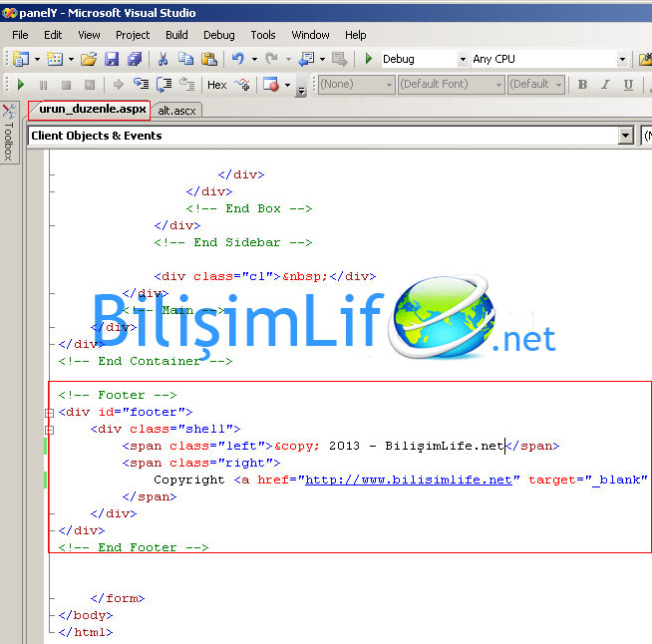
Task: Open dropdown arrow next to New Project
Action: tap(37, 60)
